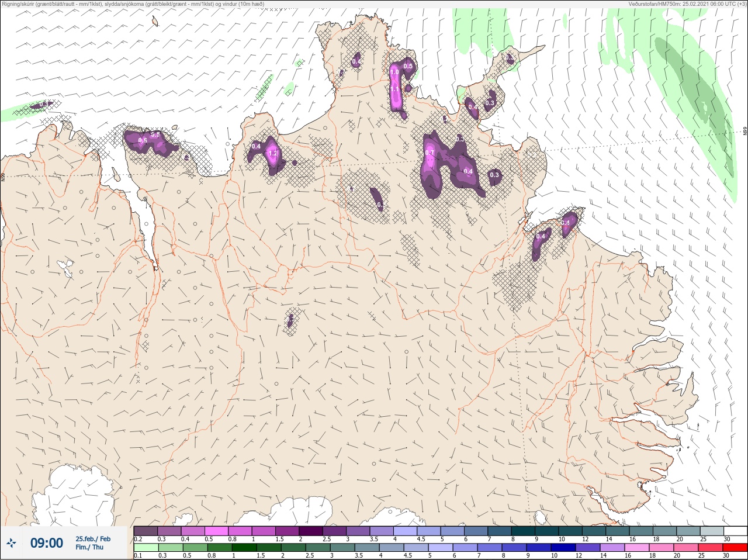The image size is (748, 560).
Task: Select the 09:00 forecast time label
Action: (47, 544)
